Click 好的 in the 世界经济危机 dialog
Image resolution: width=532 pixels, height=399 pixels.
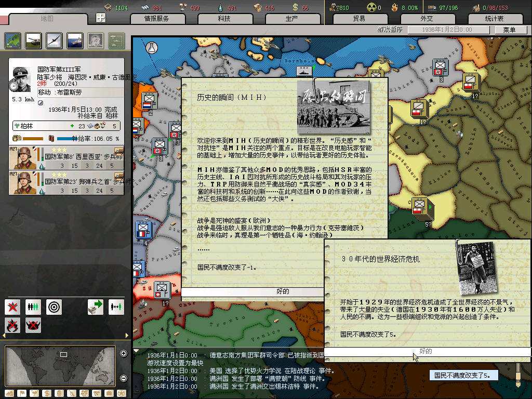point(428,351)
